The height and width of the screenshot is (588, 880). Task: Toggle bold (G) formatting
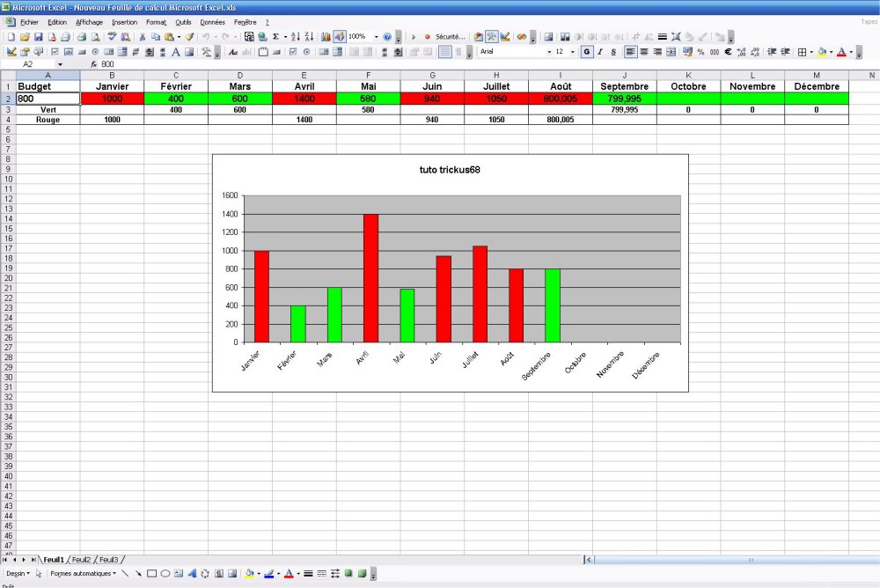click(586, 52)
